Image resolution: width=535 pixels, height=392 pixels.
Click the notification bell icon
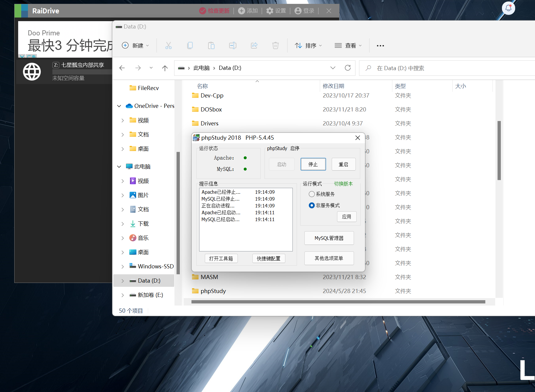click(x=509, y=8)
